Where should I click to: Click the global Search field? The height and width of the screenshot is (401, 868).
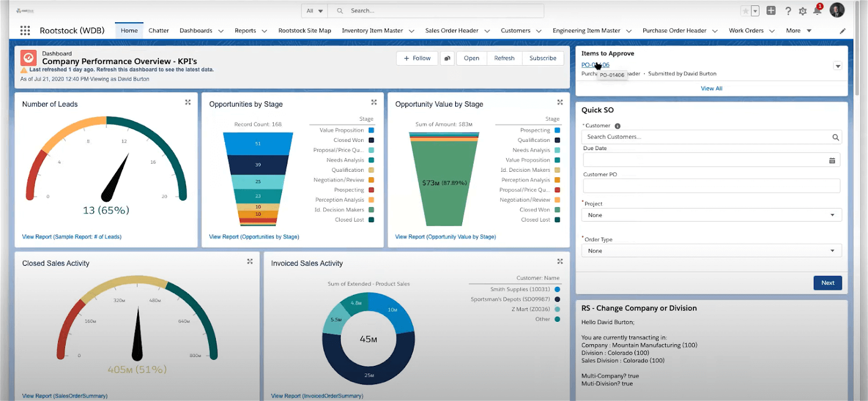coord(436,11)
